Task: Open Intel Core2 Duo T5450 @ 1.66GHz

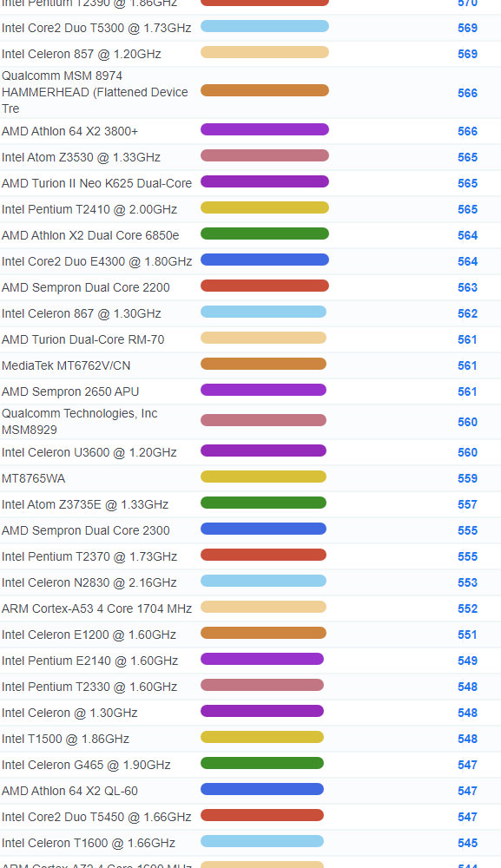Action: coord(96,817)
